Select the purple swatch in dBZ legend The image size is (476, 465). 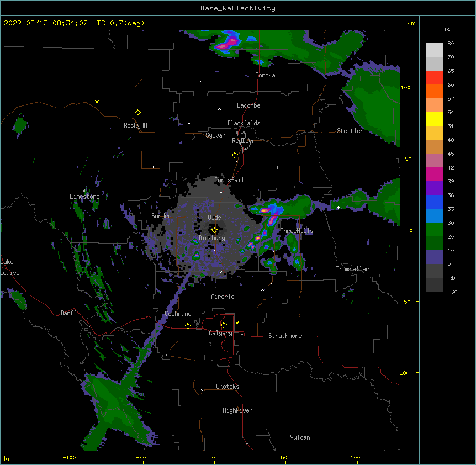pos(434,188)
